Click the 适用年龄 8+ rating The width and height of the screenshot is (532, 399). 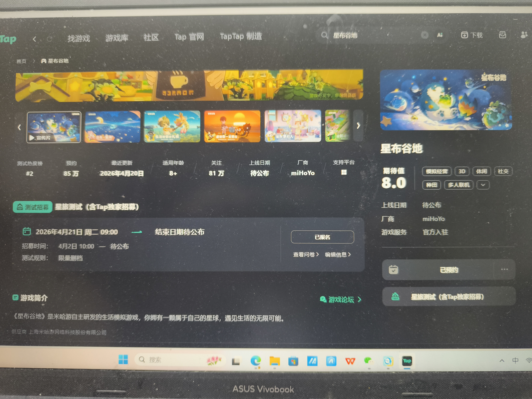point(173,168)
